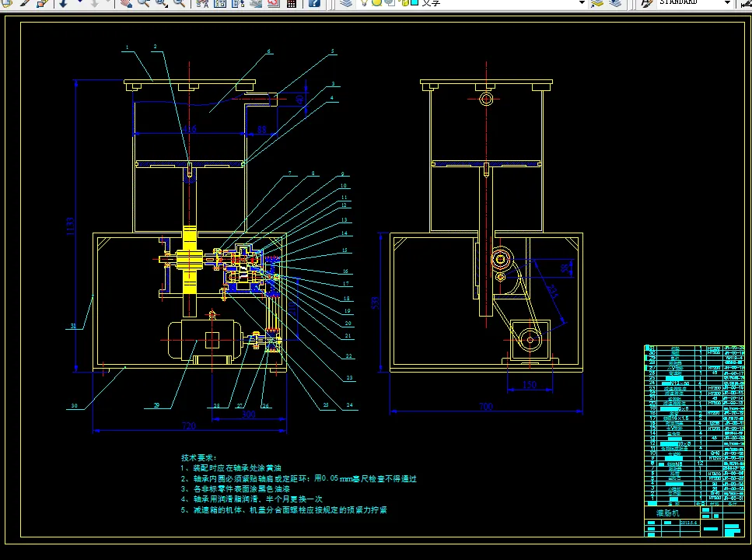Viewport: 752px width, 560px height.
Task: Select part callout number 10
Action: tap(344, 186)
